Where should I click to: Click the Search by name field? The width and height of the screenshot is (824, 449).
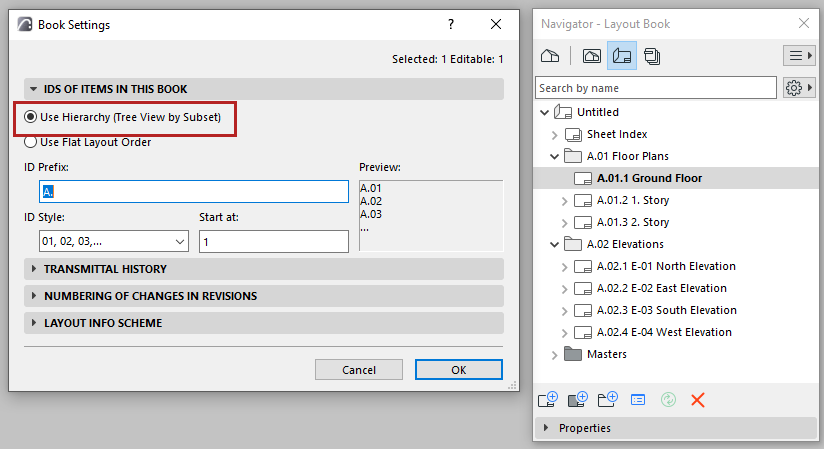656,88
